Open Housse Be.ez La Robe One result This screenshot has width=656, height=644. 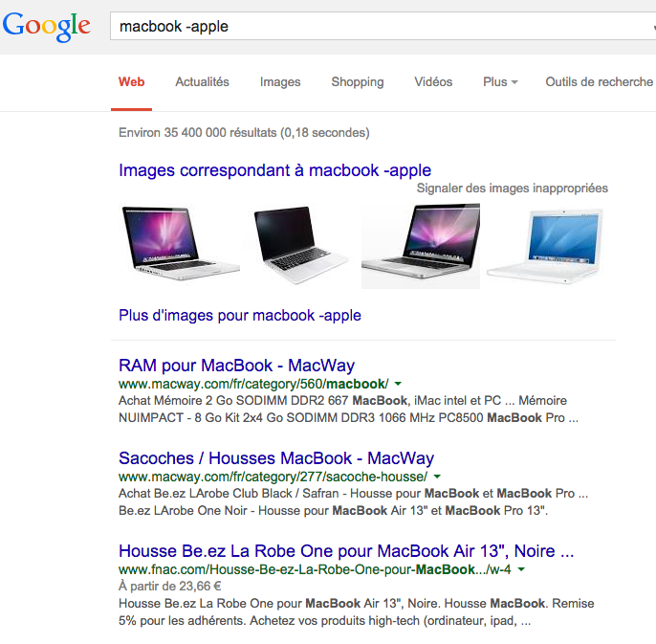[346, 551]
